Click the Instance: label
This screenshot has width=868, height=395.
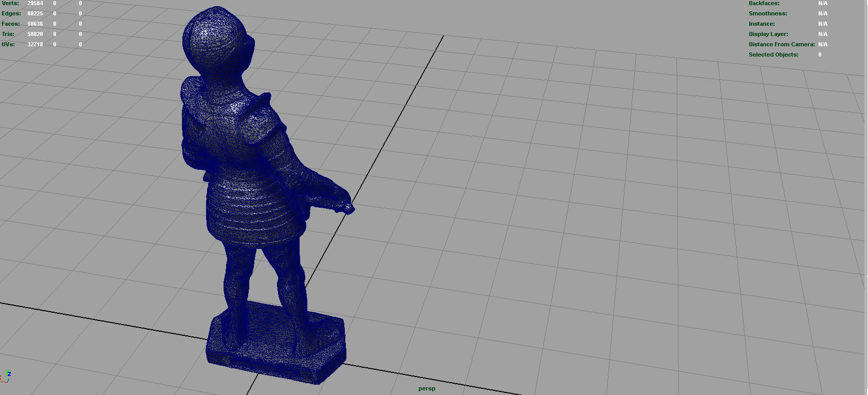coord(762,24)
